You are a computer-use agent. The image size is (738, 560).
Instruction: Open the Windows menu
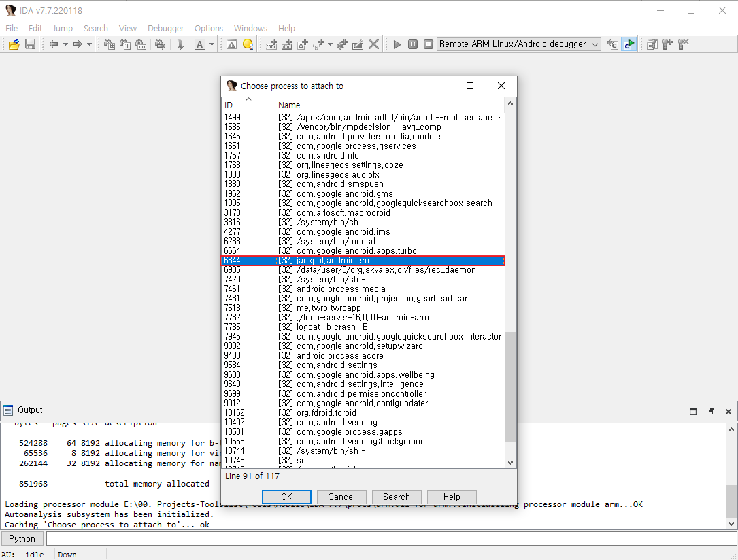250,29
